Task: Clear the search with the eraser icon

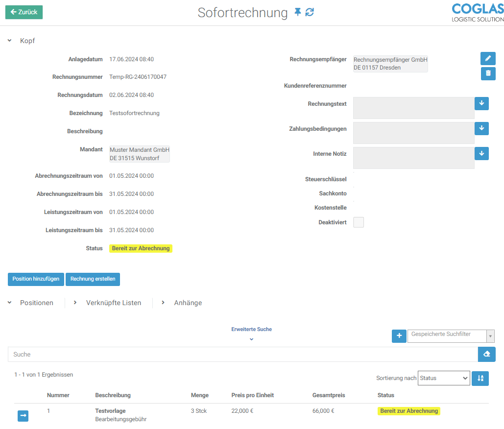Action: [x=486, y=354]
